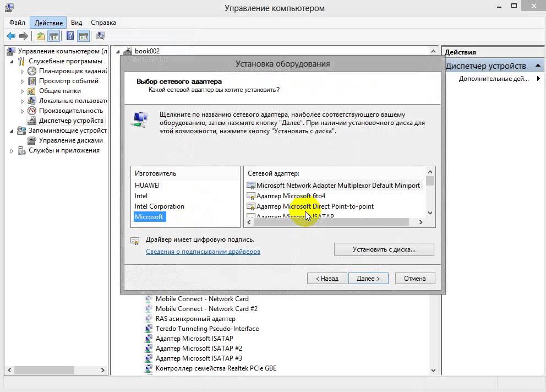The width and height of the screenshot is (546, 392).
Task: Click icon beside Контроллер семейства Realtek PCIe GBE
Action: 149,368
